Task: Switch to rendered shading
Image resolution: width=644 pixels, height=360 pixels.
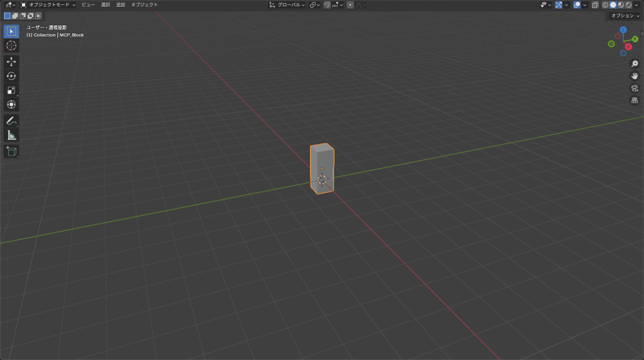Action: click(629, 5)
